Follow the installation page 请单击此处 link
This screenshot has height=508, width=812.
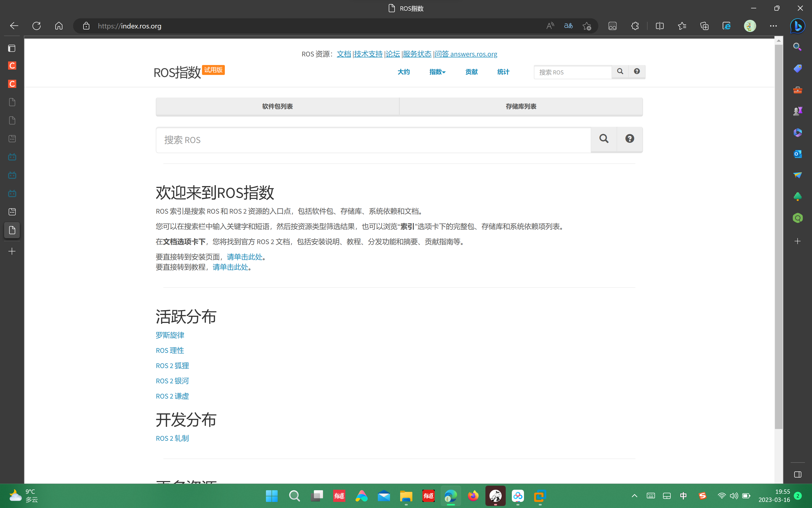(x=245, y=257)
